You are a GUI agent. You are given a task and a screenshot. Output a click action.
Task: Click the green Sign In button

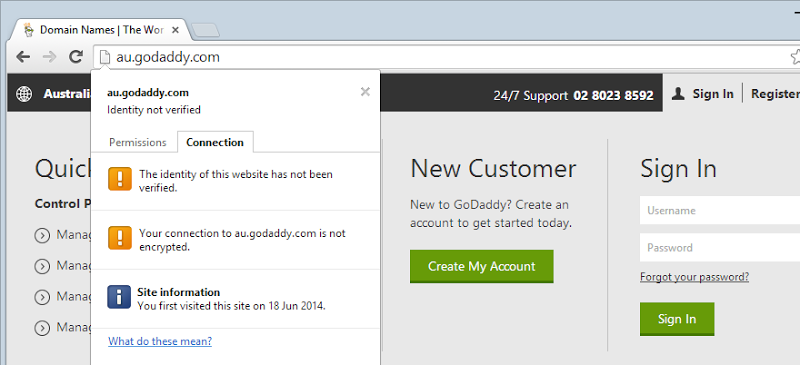677,319
